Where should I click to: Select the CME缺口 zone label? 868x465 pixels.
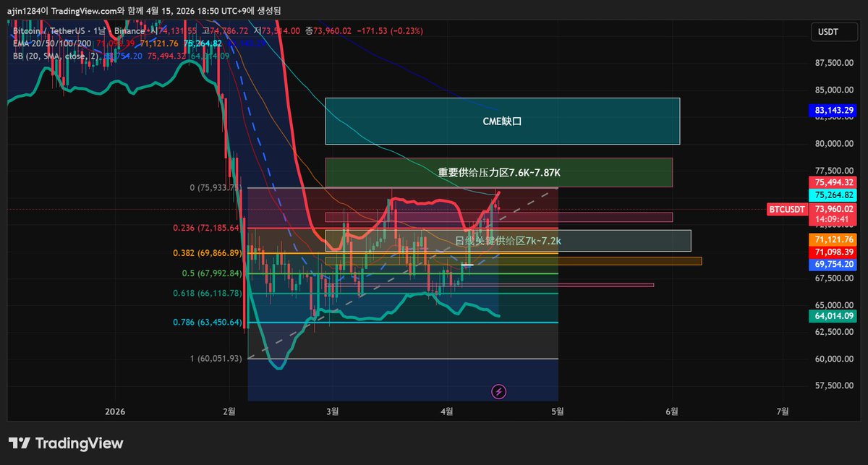pos(502,121)
